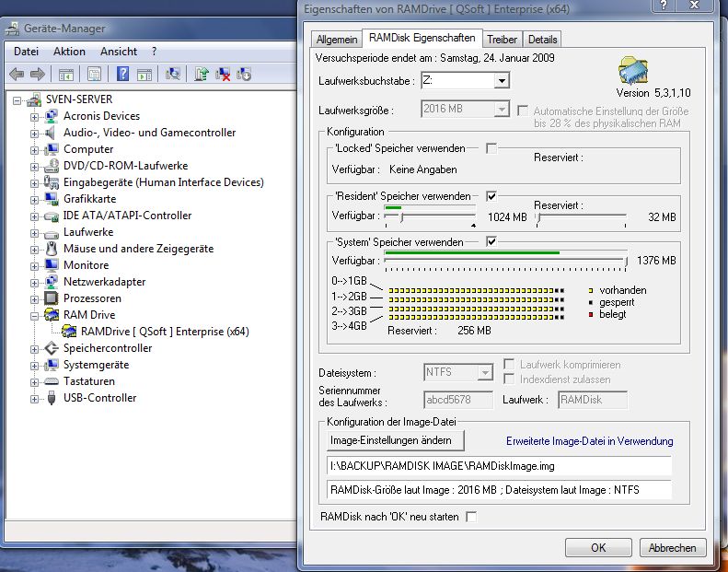Image resolution: width=728 pixels, height=572 pixels.
Task: Toggle the console tree pane toolbar icon
Action: click(66, 74)
